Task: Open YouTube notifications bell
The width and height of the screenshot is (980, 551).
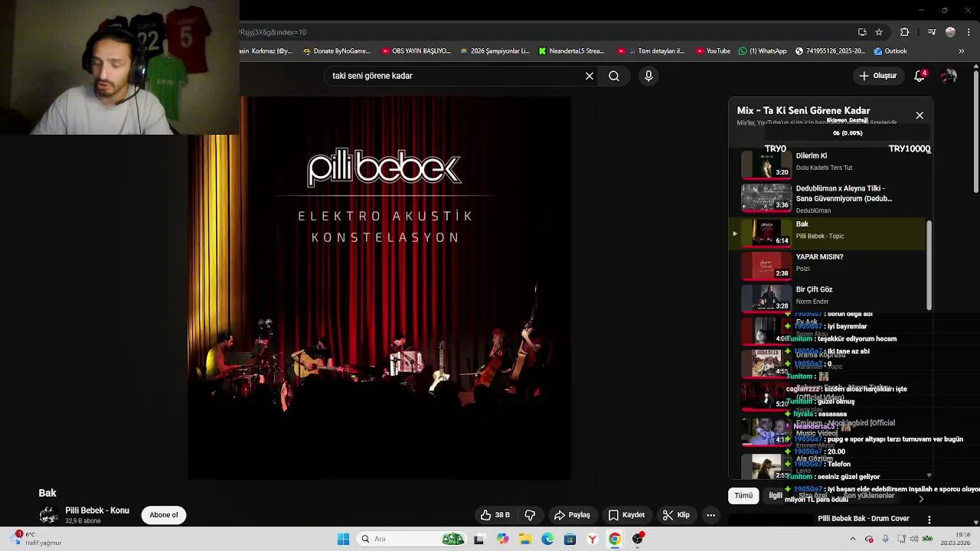Action: coord(920,76)
